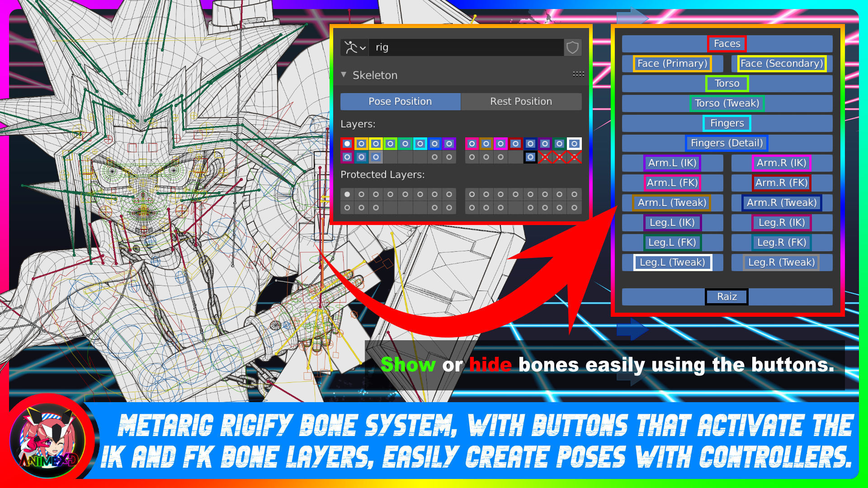Click the Skeleton panel drag grip dots

coord(578,74)
